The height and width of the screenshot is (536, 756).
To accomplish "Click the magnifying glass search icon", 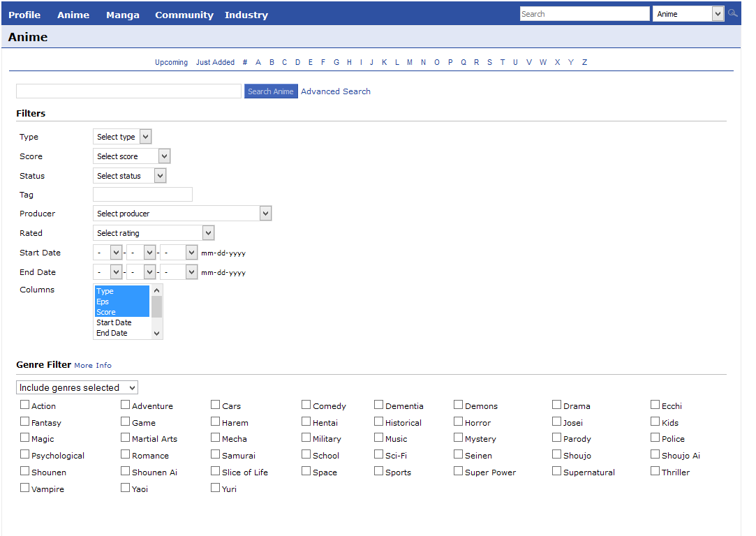I will [732, 13].
